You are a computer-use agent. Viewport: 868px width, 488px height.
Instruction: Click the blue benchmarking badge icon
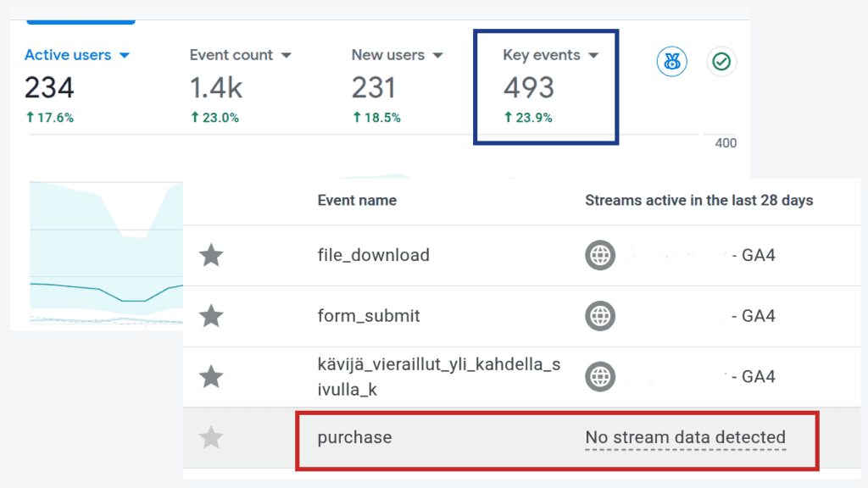point(671,61)
